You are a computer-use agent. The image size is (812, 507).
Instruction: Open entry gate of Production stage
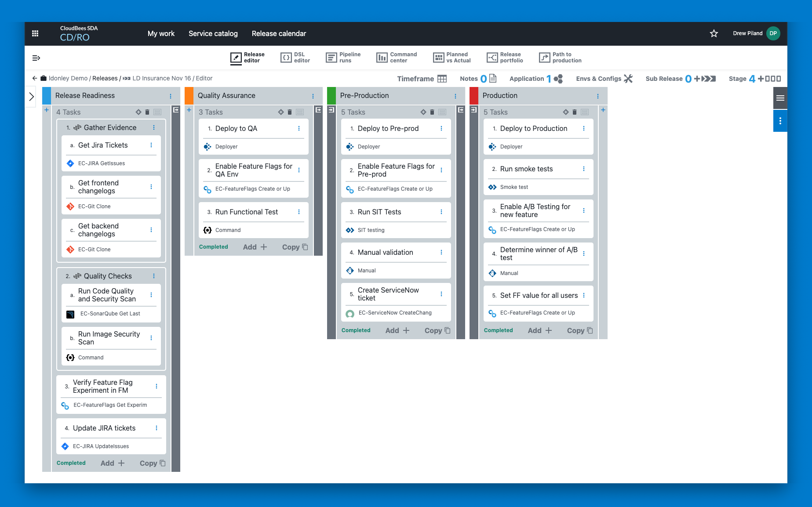click(x=474, y=110)
